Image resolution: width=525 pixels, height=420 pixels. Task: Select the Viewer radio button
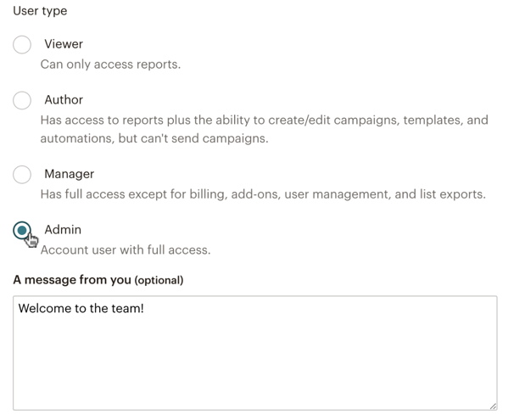point(22,44)
